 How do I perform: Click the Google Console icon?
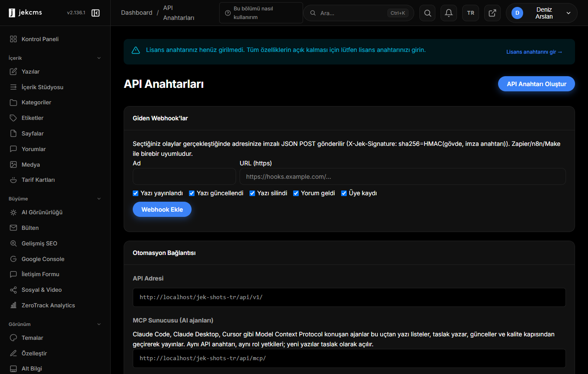(x=13, y=259)
